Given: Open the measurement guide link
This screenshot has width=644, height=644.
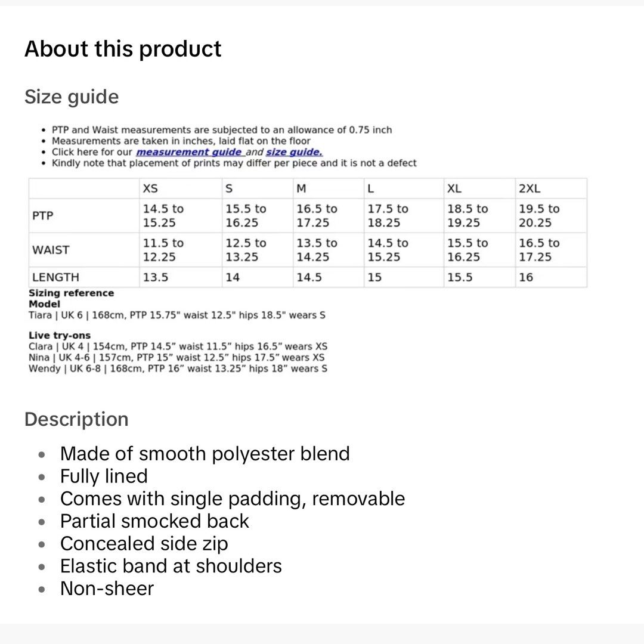Looking at the screenshot, I should tap(190, 152).
